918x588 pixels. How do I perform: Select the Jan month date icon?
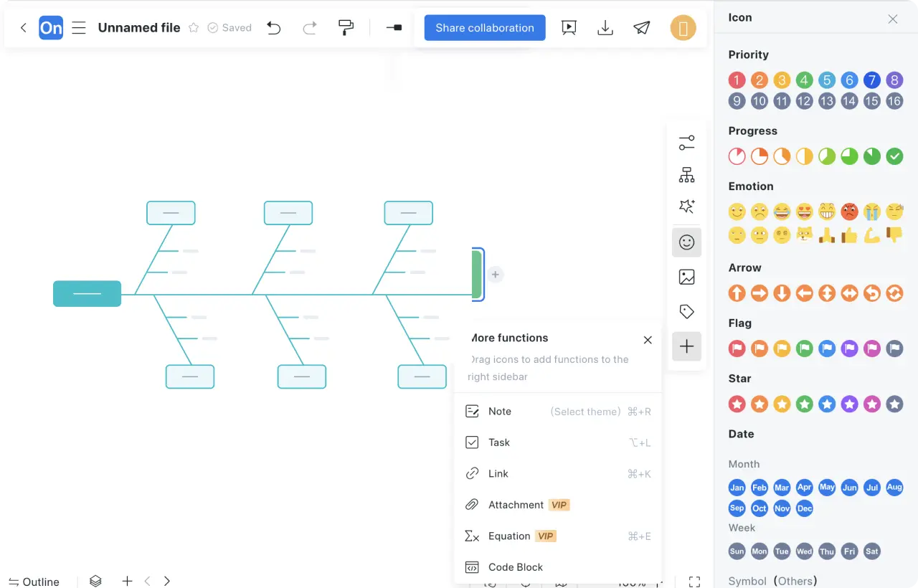click(737, 488)
